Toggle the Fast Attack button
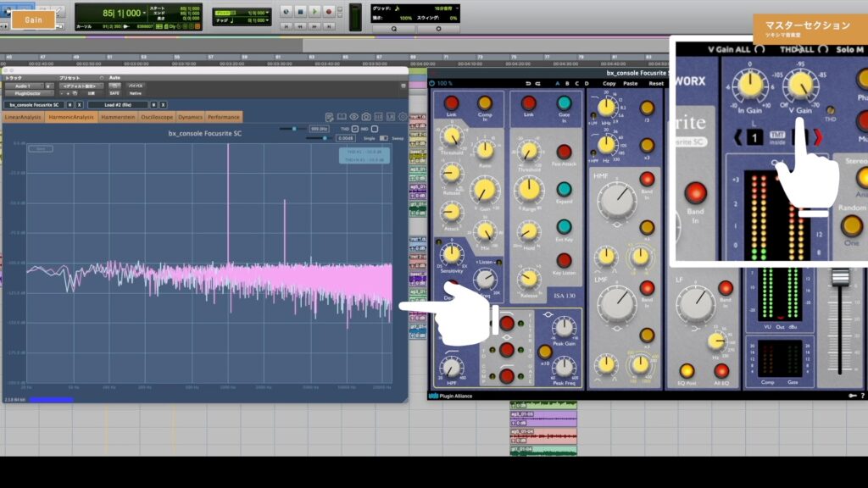Screen dimensions: 868x488 [564, 152]
